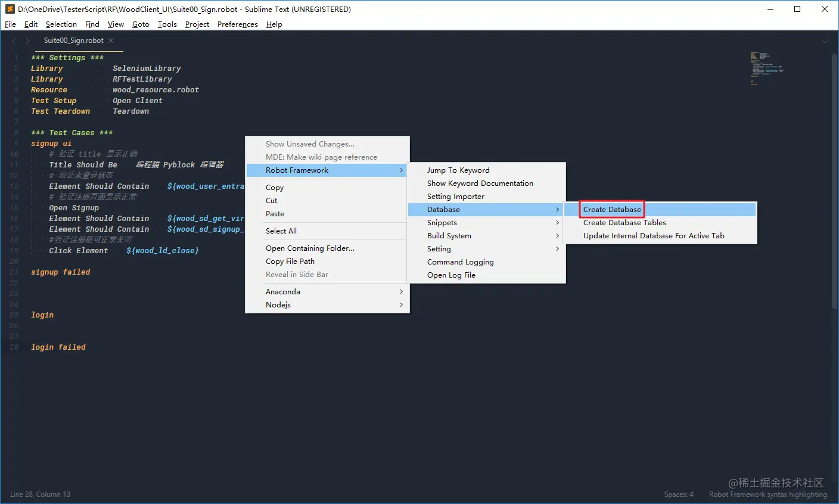Image resolution: width=839 pixels, height=504 pixels.
Task: Click the '*** Settings ***' line
Action: (x=67, y=58)
